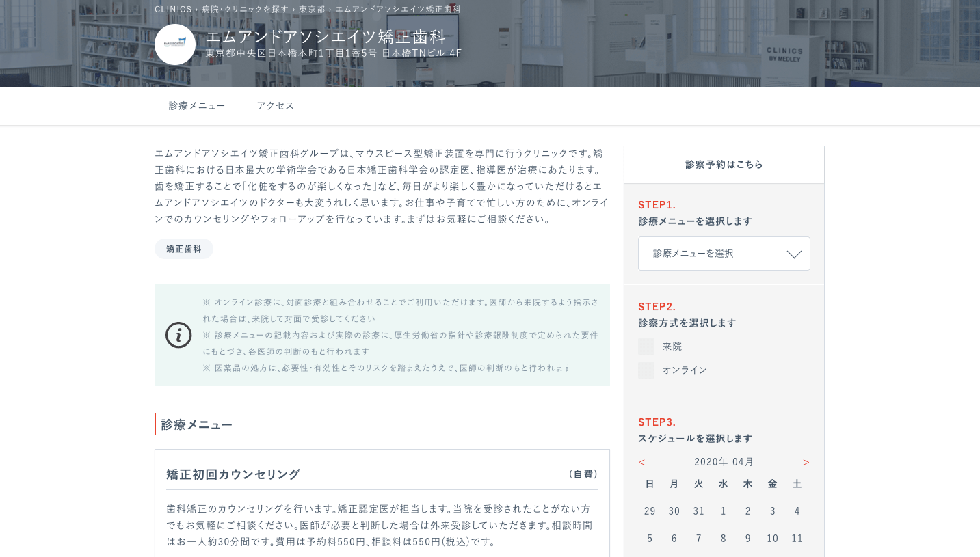Select calendar date 31

699,511
